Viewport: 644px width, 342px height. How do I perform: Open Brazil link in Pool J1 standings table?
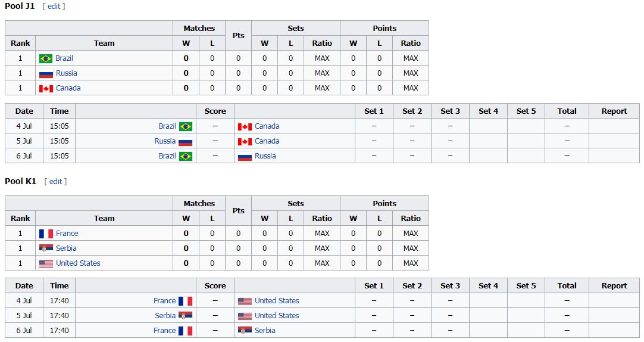click(x=64, y=58)
